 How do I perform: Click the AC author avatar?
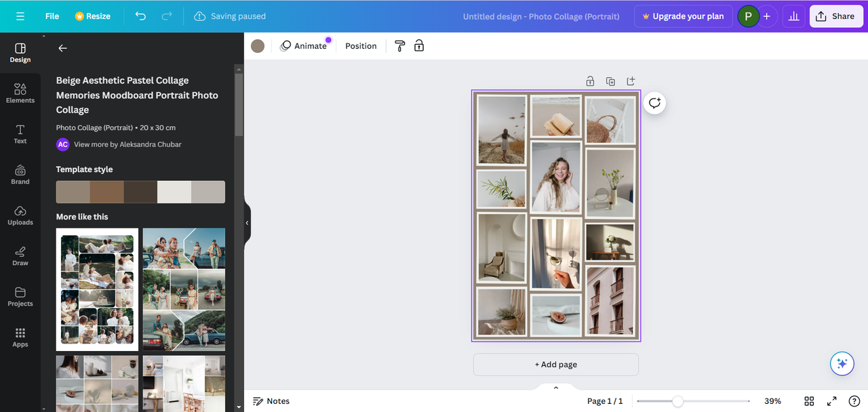click(63, 144)
